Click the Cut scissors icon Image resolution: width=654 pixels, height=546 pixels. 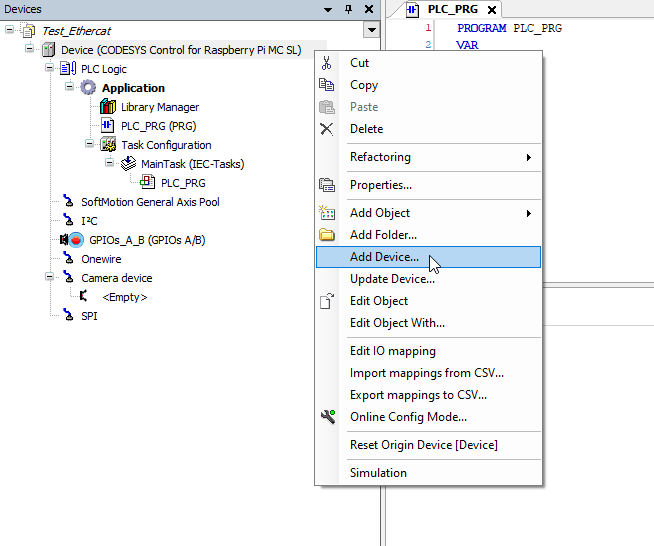(327, 63)
